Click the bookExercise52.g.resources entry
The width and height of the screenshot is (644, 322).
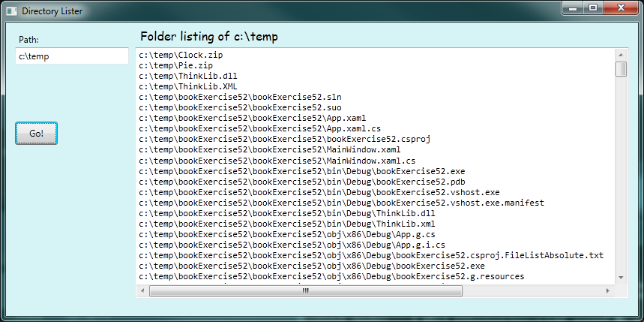pos(331,276)
